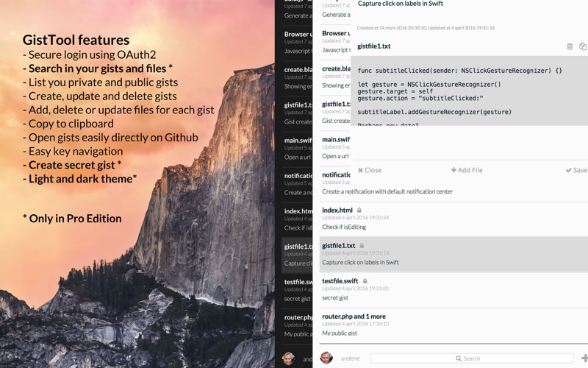Click the lock icon beside gistfile1.txt in the light list
The width and height of the screenshot is (588, 368).
tap(362, 246)
